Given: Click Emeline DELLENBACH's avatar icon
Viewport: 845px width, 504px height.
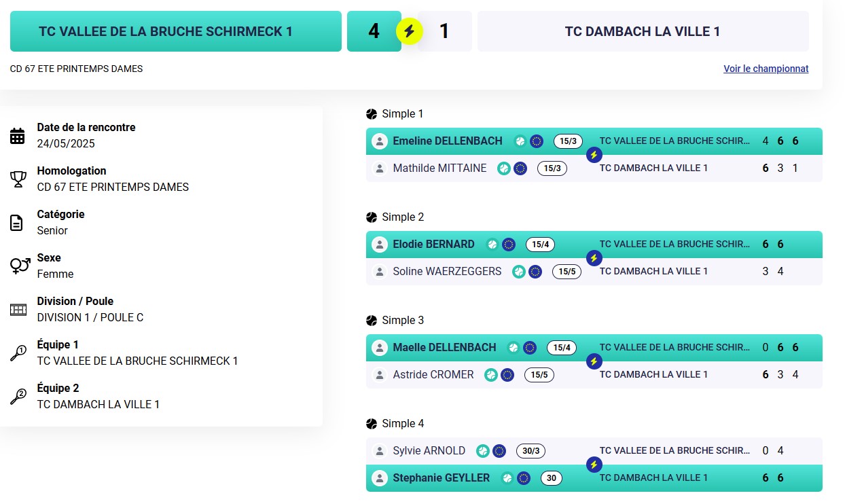Looking at the screenshot, I should (379, 141).
